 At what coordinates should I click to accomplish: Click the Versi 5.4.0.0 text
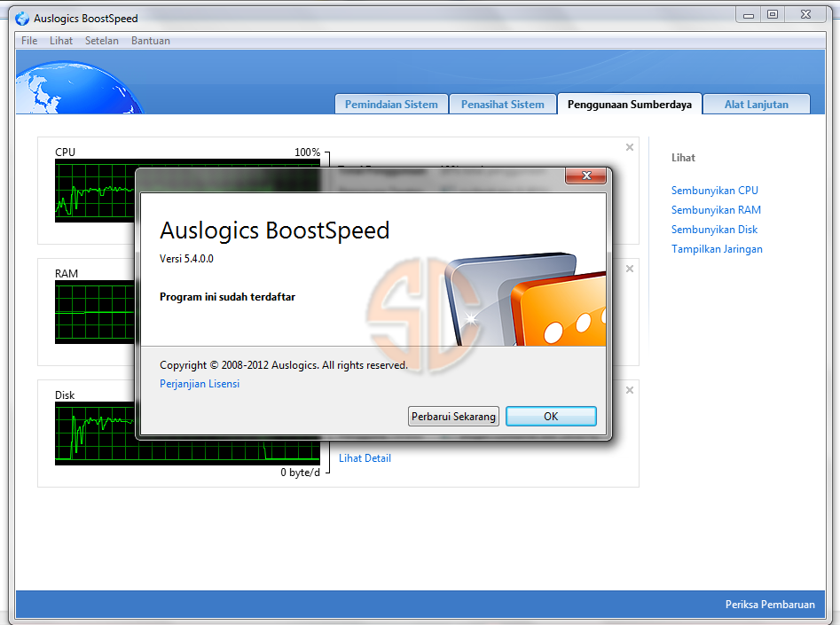[186, 259]
